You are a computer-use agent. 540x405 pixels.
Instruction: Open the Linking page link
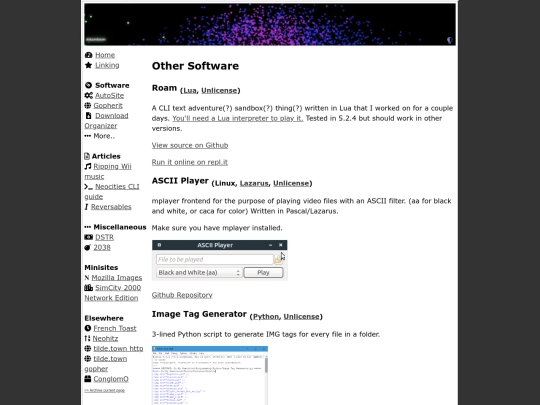tap(107, 65)
